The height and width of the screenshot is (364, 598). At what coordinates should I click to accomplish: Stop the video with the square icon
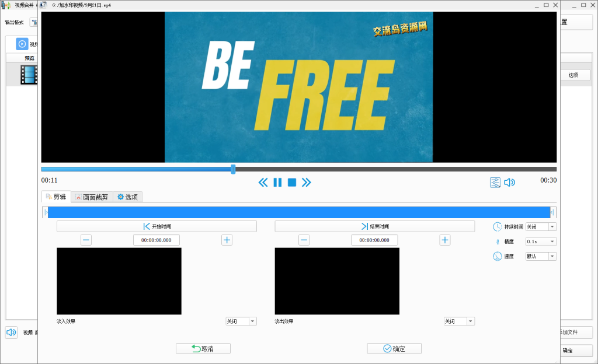(292, 183)
